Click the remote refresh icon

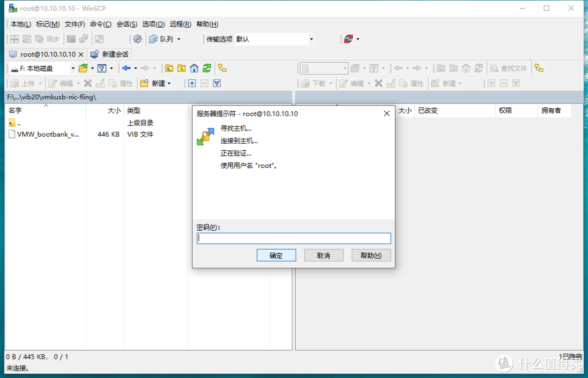(479, 68)
